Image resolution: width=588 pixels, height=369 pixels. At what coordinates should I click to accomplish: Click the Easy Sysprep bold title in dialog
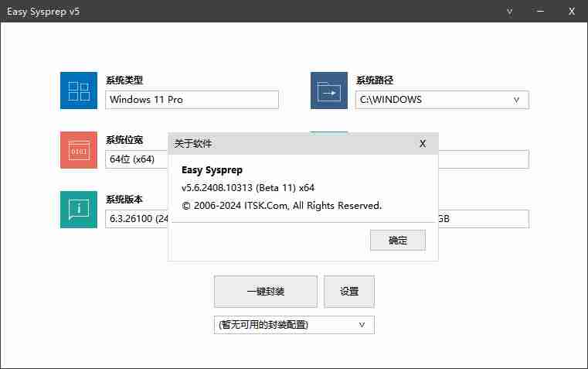tap(212, 170)
